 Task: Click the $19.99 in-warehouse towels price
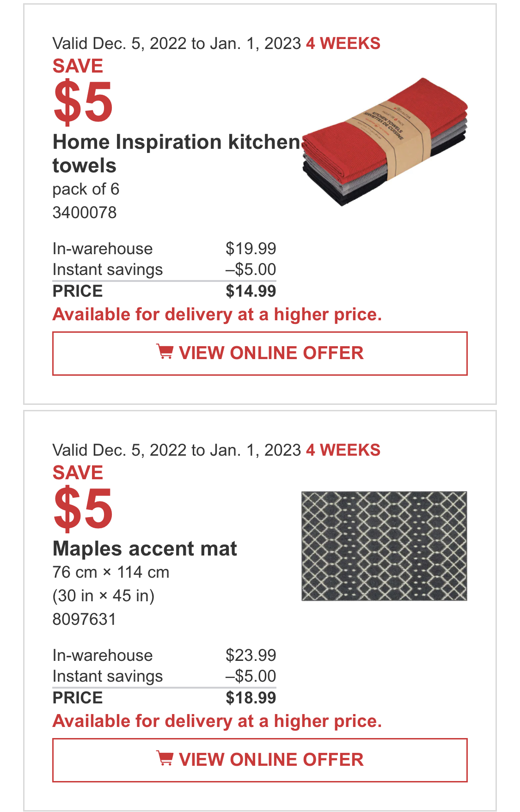[x=251, y=249]
